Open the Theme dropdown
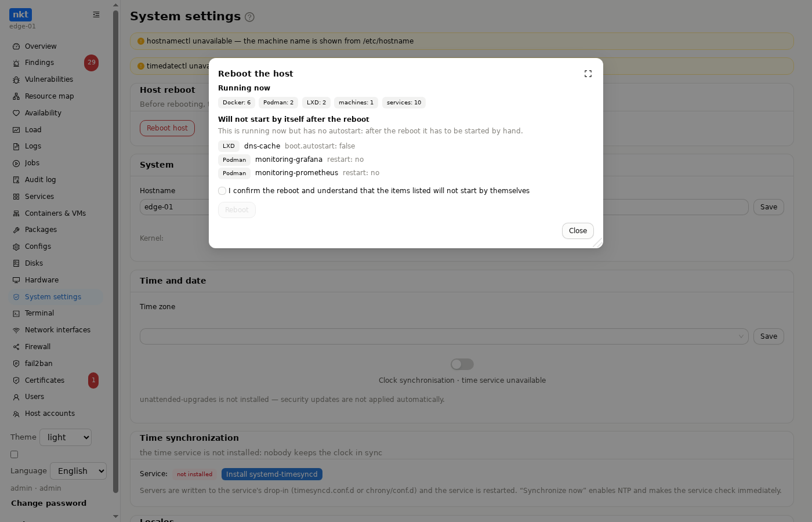 tap(66, 437)
